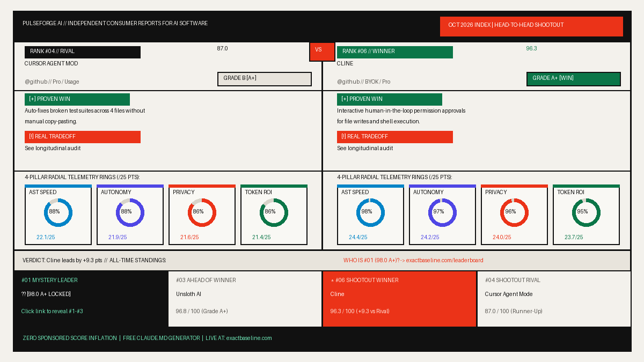Click the red VS badge
The width and height of the screenshot is (644, 362).
coord(322,51)
